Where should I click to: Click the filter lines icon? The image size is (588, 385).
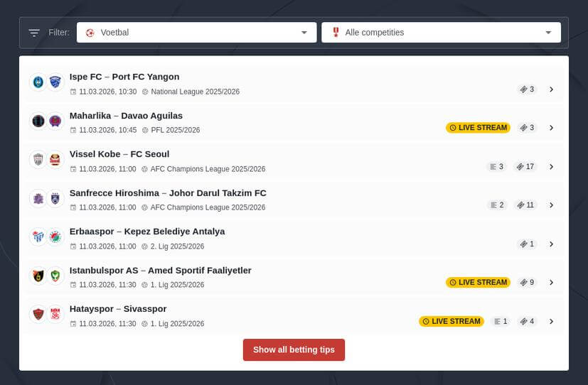pos(34,33)
